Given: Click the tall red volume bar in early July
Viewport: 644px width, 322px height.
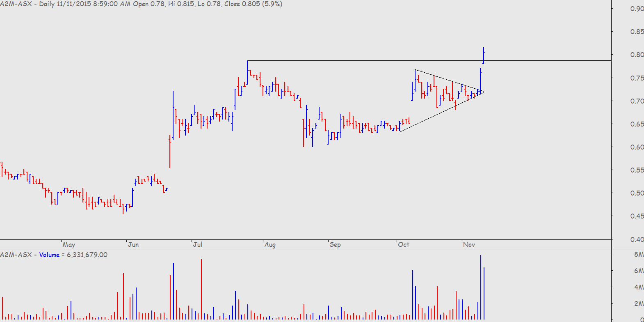Looking at the screenshot, I should click(201, 289).
